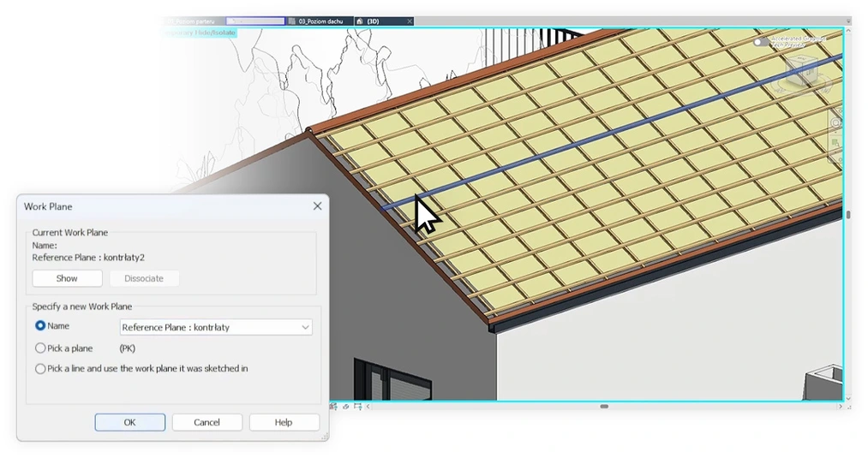Open the Reference Plane name dropdown

coord(216,327)
